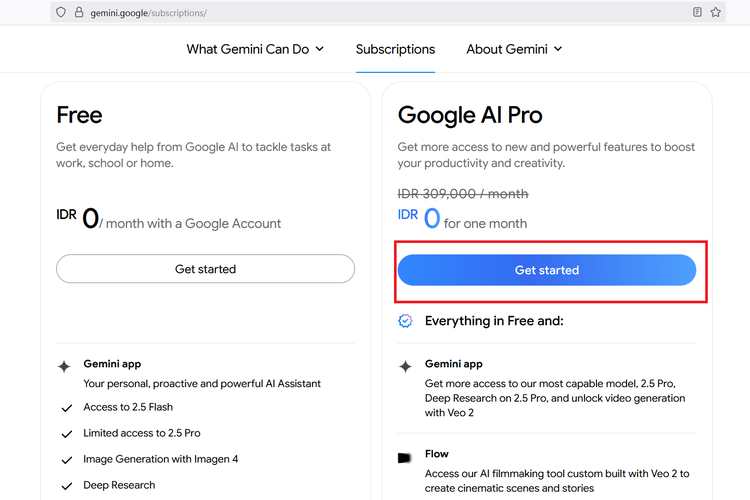Click the 'Everything in Free and:' text
This screenshot has width=750, height=500.
pos(494,321)
